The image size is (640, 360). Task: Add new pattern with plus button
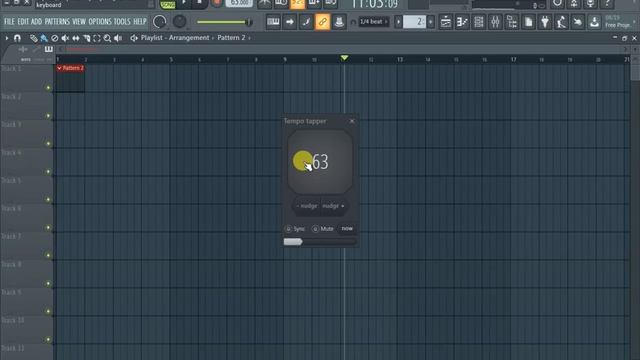431,22
